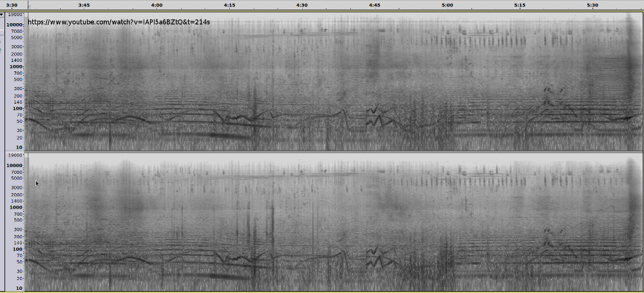Jump to 5:15 on the timeline ruler
This screenshot has width=644, height=293.
[520, 5]
